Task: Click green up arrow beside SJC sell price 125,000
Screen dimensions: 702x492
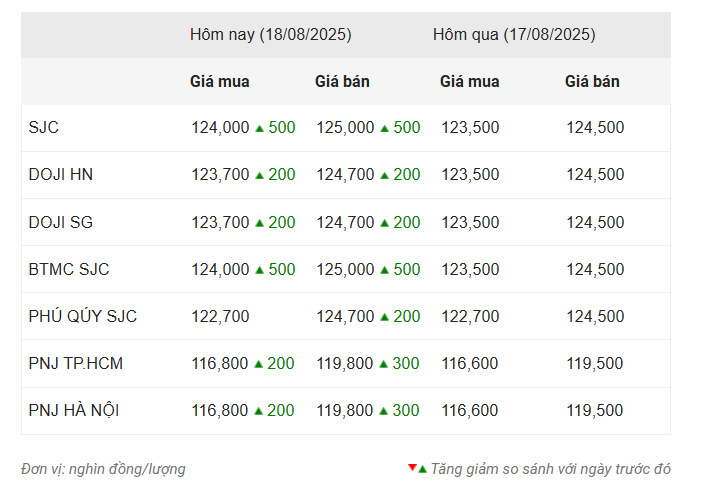Action: (384, 128)
